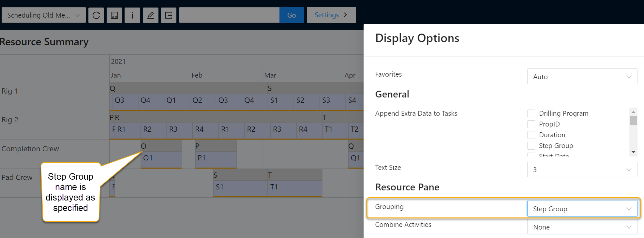
Task: Click the refresh icon in the toolbar
Action: coord(96,15)
